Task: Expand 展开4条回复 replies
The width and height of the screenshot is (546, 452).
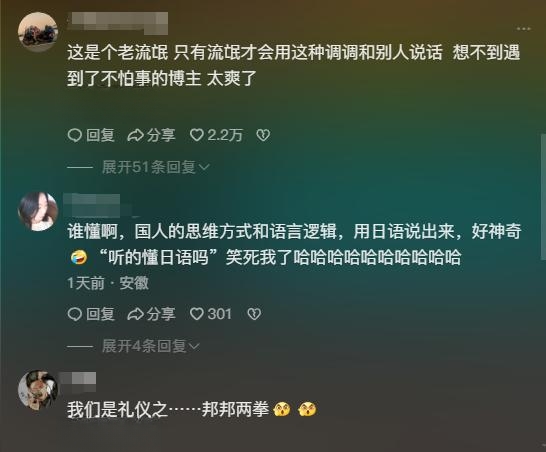Action: click(x=151, y=346)
